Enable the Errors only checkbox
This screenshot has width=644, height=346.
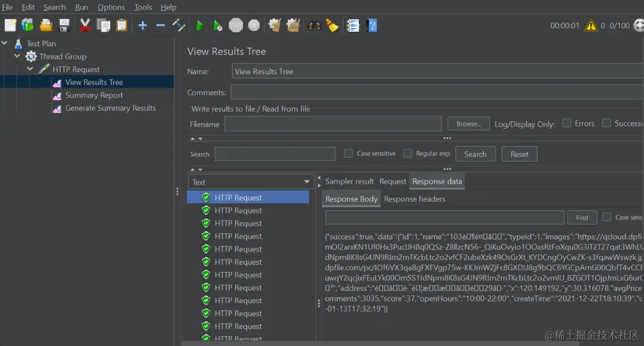tap(567, 123)
